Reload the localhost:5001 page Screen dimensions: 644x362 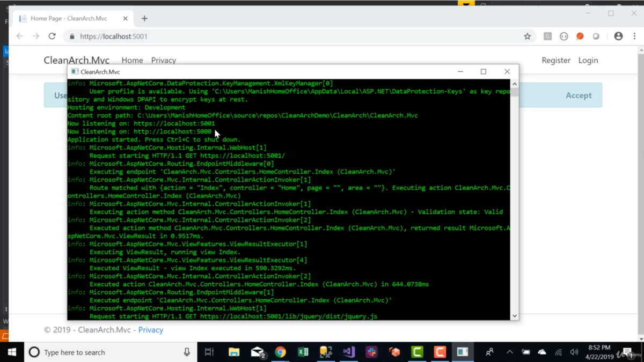pos(52,36)
